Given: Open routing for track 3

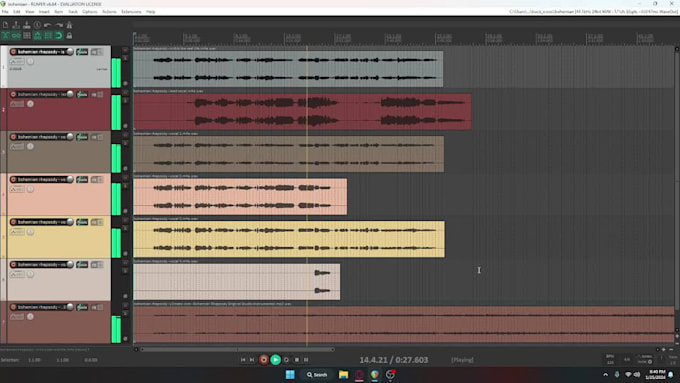Looking at the screenshot, I should coord(82,137).
